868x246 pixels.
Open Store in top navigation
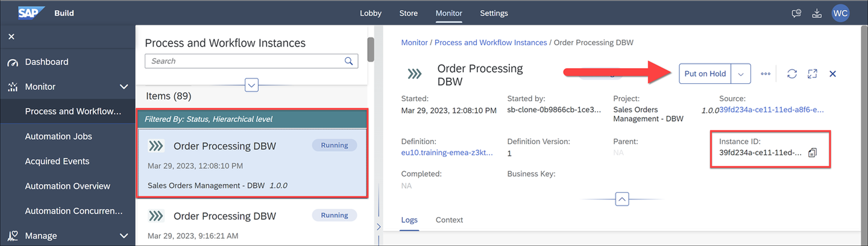[x=409, y=13]
